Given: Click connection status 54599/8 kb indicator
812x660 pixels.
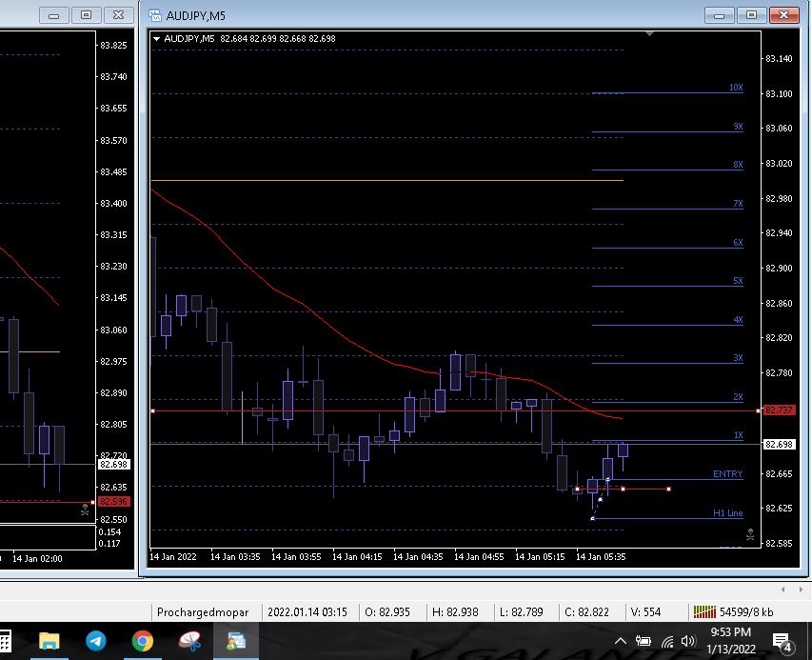Looking at the screenshot, I should (x=733, y=611).
